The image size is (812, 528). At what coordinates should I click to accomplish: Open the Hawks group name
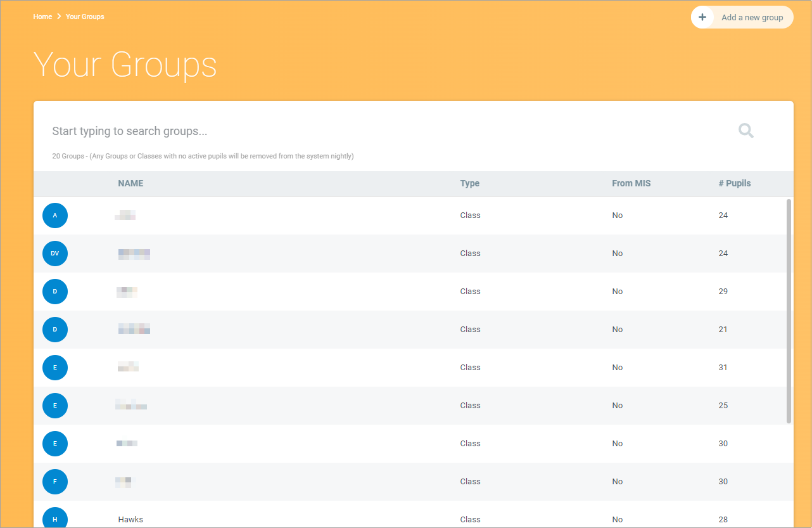tap(130, 520)
